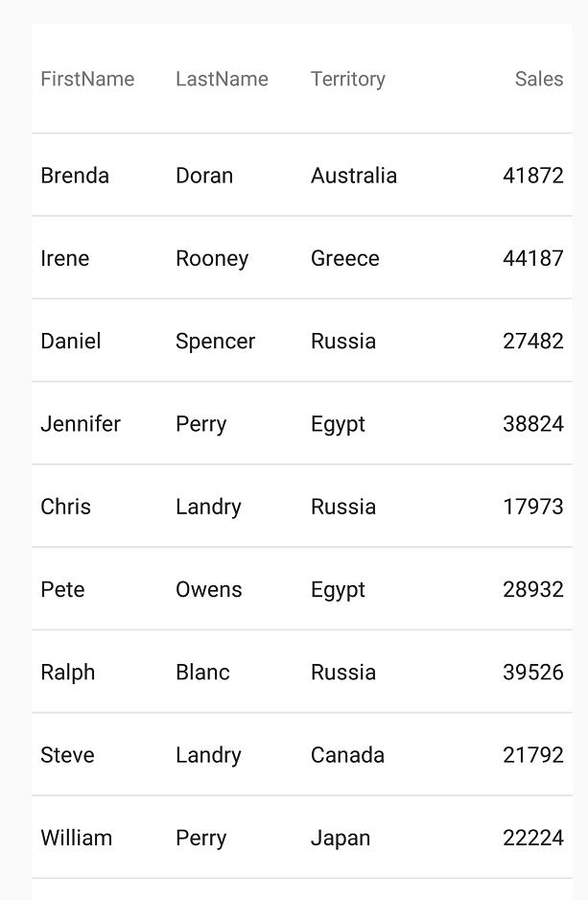Click the Canada territory cell
Viewport: 588px width, 900px height.
347,755
